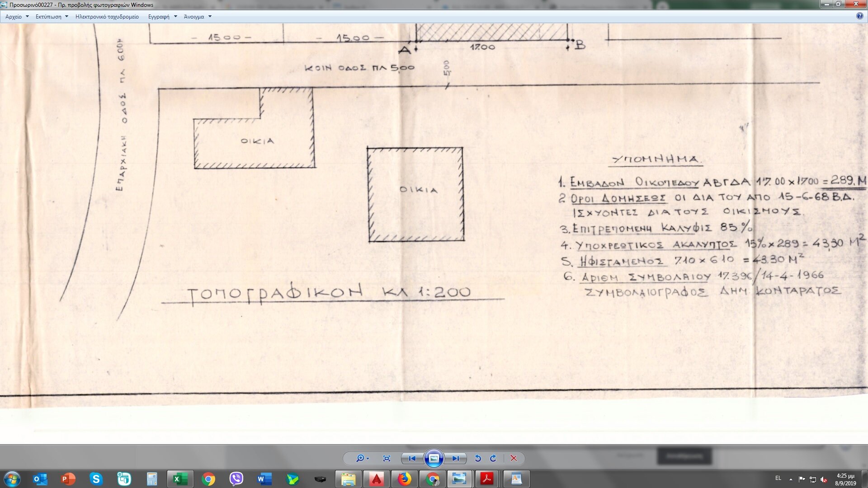Open Firefox from the taskbar

pyautogui.click(x=404, y=479)
